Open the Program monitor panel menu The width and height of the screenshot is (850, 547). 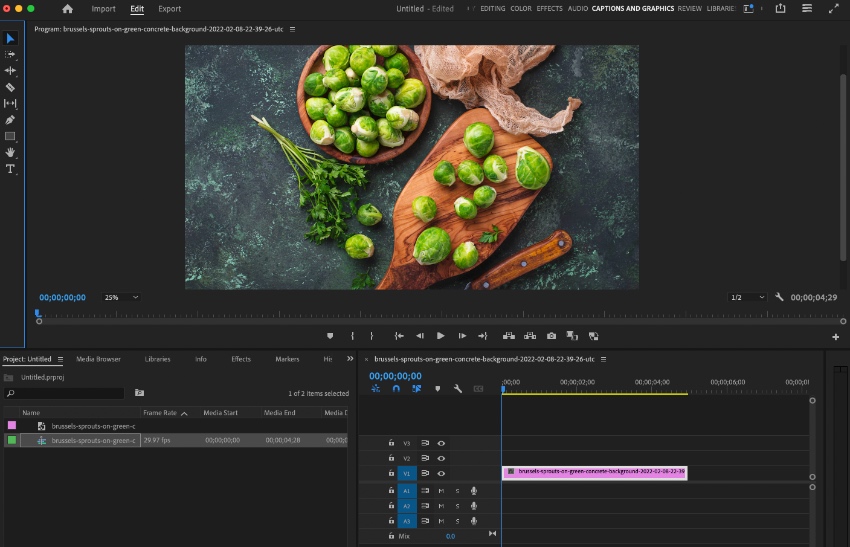[x=292, y=29]
